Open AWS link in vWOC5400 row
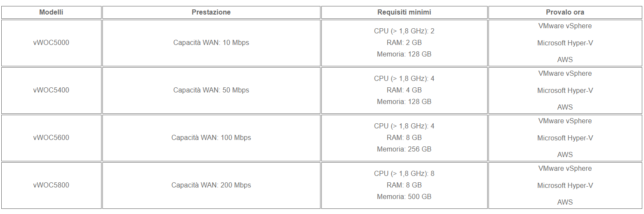This screenshot has height=214, width=644. (565, 107)
